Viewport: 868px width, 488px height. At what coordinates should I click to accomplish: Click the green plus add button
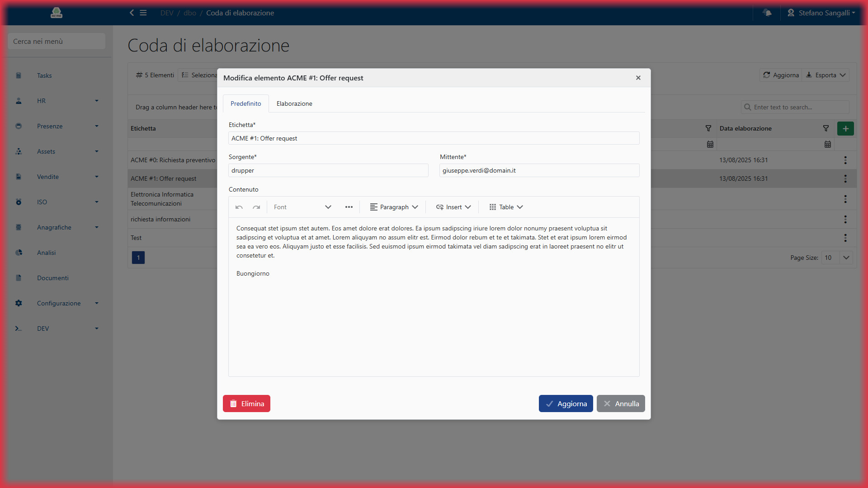pos(845,128)
